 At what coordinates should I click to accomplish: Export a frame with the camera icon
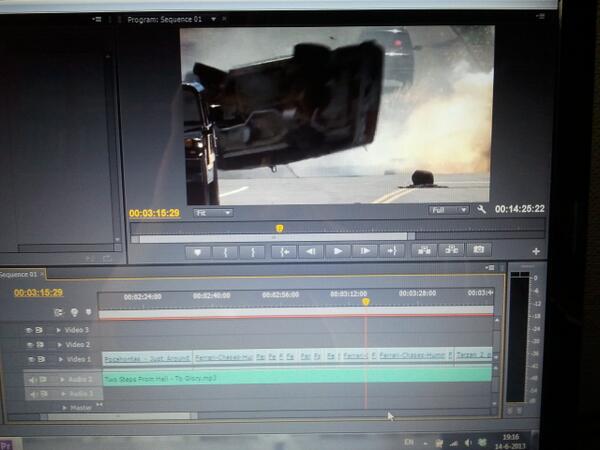coord(479,249)
